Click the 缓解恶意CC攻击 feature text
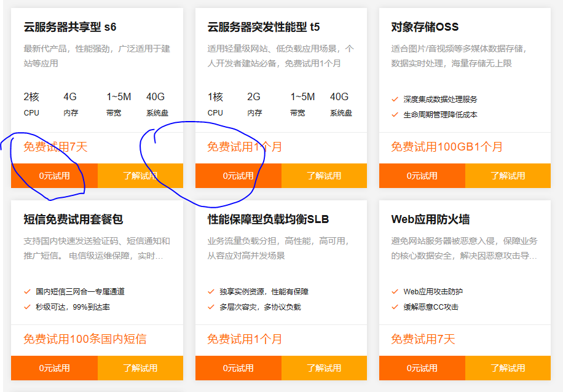The image size is (563, 392). click(x=431, y=307)
